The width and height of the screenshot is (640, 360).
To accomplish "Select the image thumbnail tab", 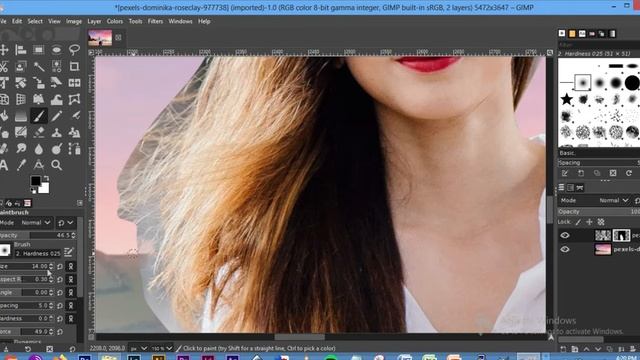I will coord(100,38).
